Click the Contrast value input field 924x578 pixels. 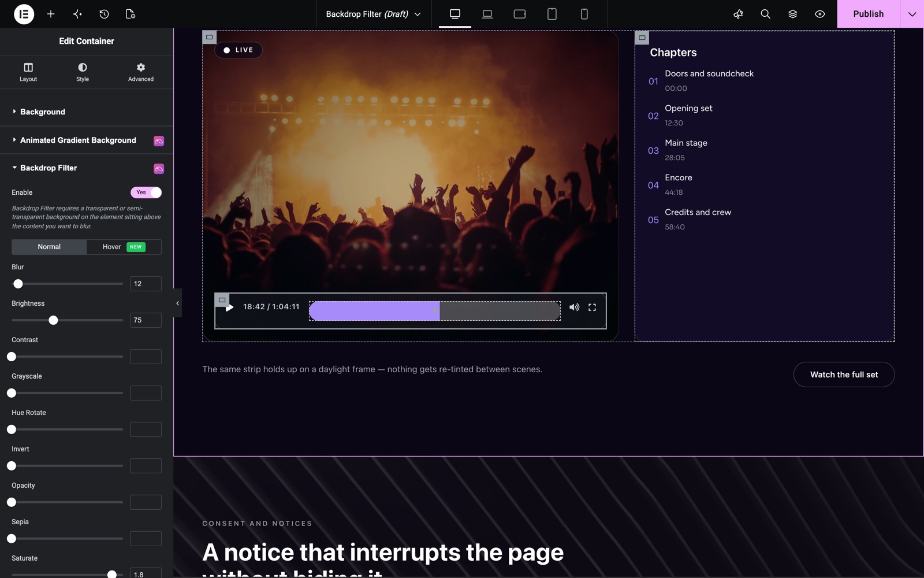pyautogui.click(x=146, y=357)
